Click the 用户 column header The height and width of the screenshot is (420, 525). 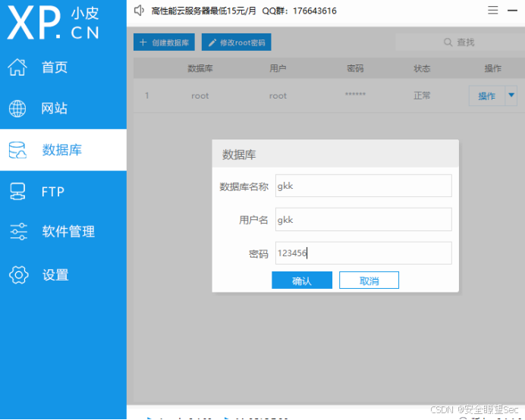click(278, 68)
